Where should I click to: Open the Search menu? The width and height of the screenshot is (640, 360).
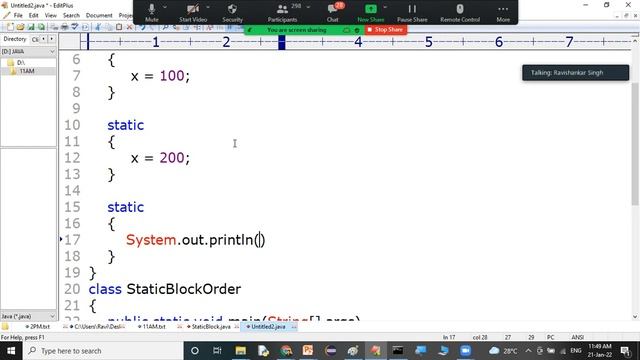coord(71,16)
